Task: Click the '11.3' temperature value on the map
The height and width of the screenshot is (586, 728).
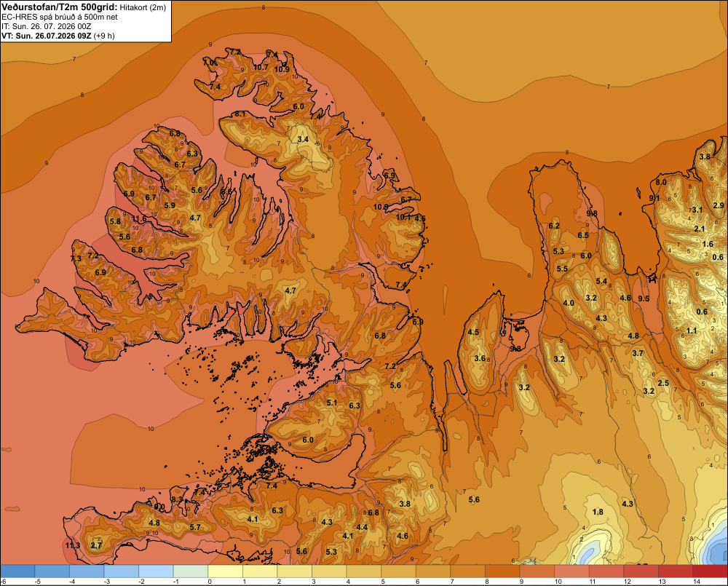Action: [x=72, y=545]
